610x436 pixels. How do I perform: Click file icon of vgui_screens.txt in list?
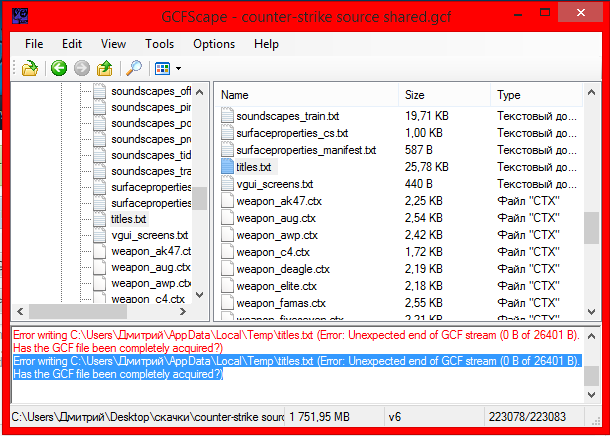(227, 184)
